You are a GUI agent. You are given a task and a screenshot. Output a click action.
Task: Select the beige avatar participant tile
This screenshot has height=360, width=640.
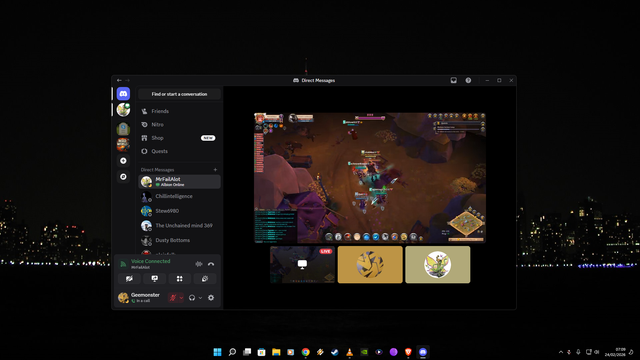[x=438, y=264]
